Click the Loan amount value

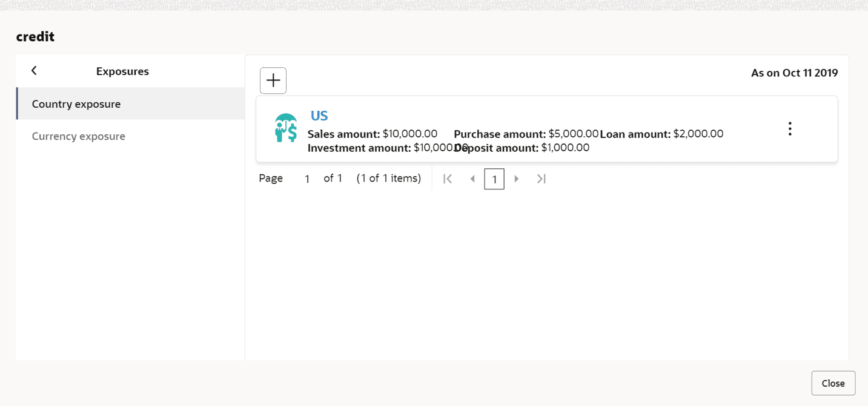(698, 134)
